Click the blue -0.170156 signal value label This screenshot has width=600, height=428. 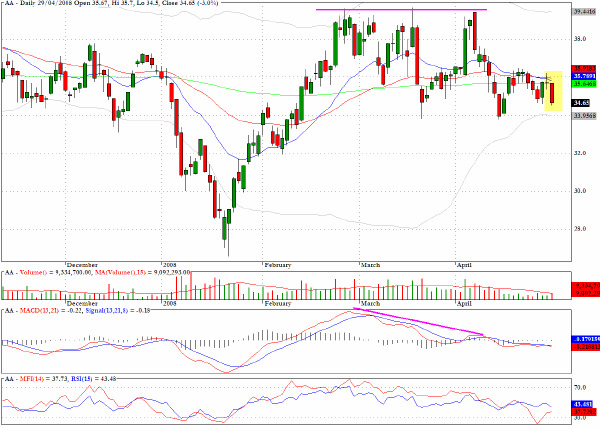pos(585,339)
